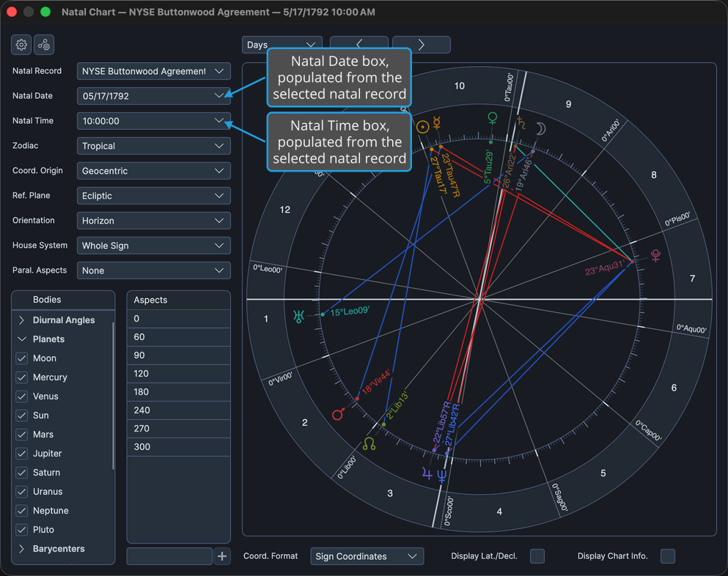
Task: Uncheck the Saturn checkbox
Action: tap(21, 473)
